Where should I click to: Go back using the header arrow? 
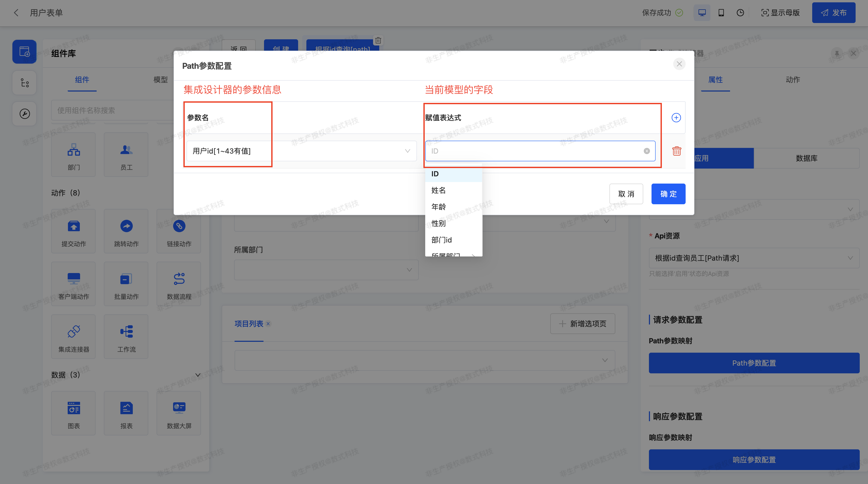point(16,13)
